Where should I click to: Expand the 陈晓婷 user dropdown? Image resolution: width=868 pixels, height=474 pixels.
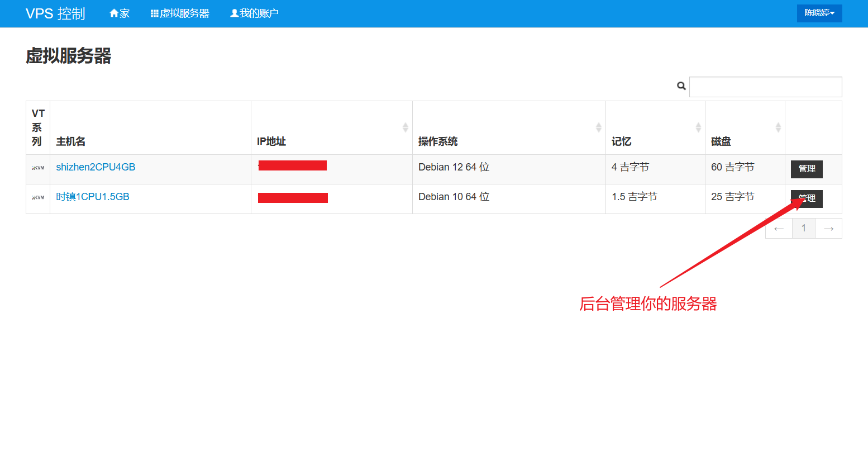click(x=819, y=13)
